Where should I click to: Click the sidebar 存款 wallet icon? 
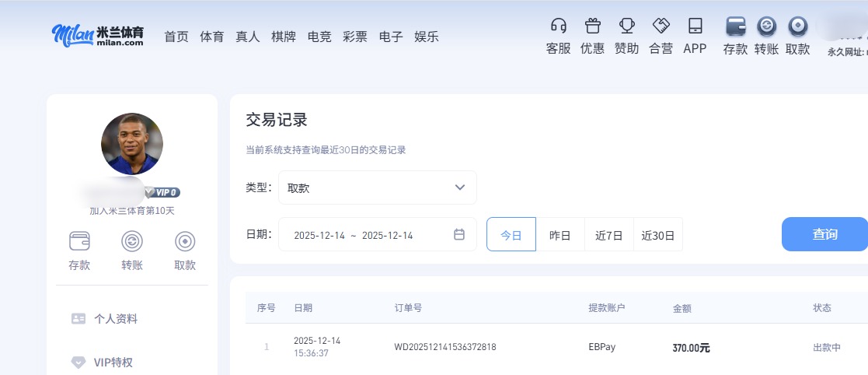click(79, 241)
